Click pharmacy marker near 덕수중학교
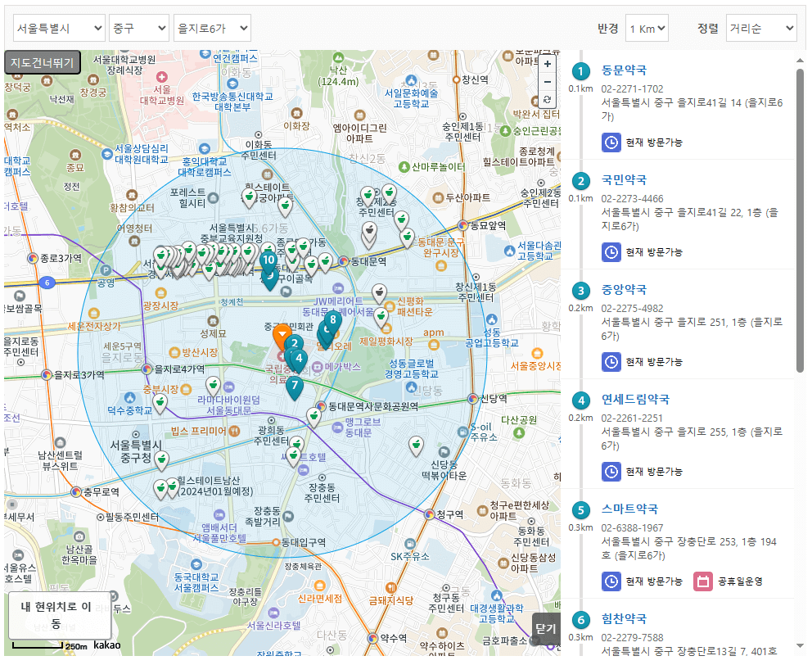The height and width of the screenshot is (665, 812). 160,405
